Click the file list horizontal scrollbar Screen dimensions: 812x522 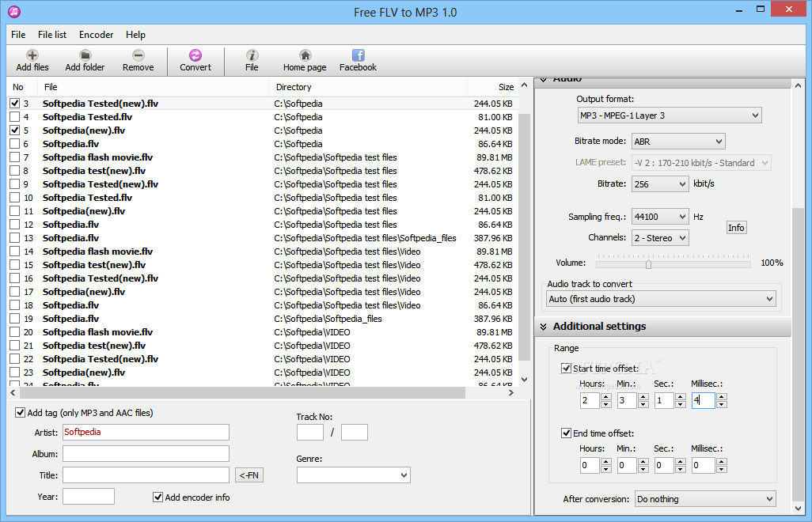pyautogui.click(x=241, y=392)
